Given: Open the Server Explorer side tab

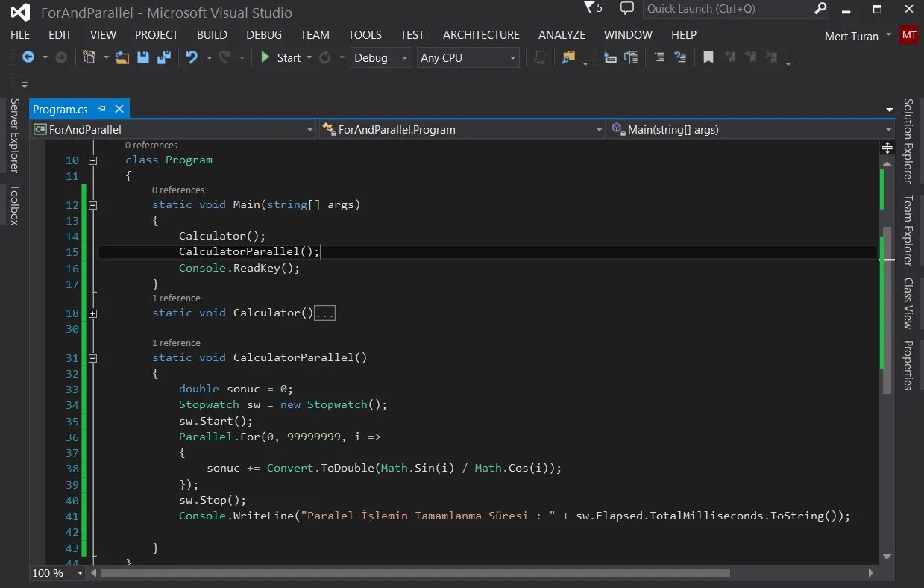Looking at the screenshot, I should point(14,135).
